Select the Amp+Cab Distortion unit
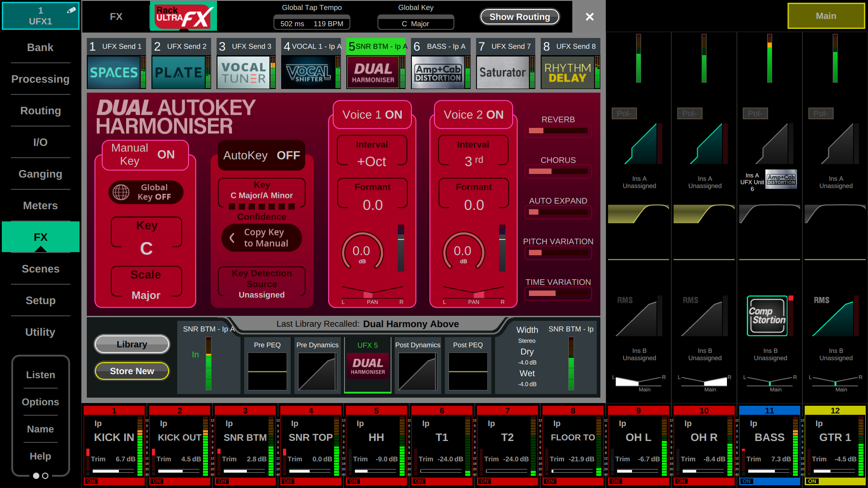The image size is (868, 488). click(x=438, y=72)
